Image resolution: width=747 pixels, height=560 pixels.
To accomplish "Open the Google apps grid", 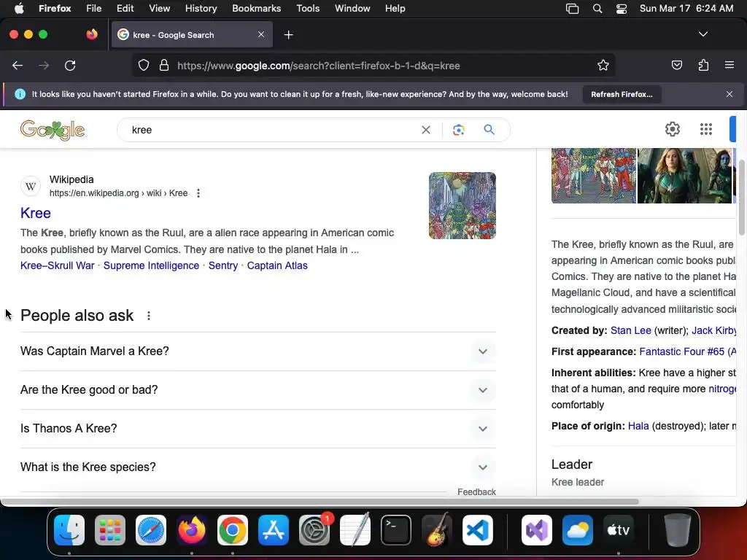I will pos(705,129).
